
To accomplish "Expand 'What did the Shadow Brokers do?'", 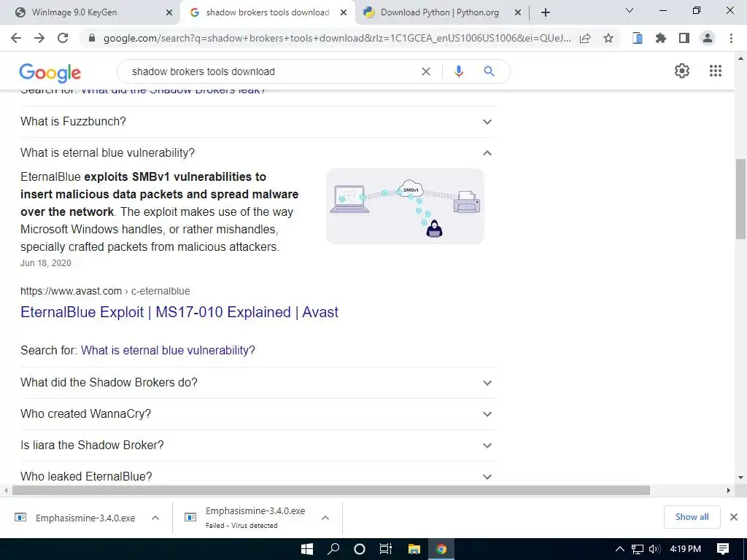I will tap(258, 382).
